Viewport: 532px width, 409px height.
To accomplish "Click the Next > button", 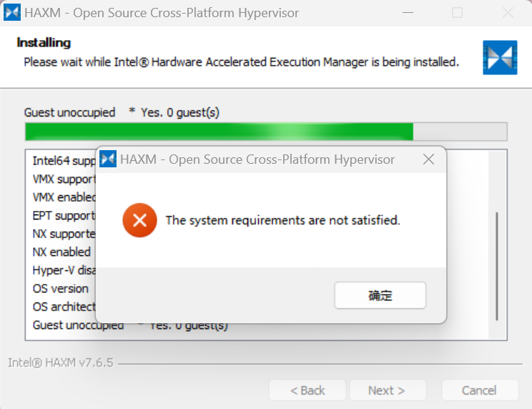I will (x=387, y=390).
